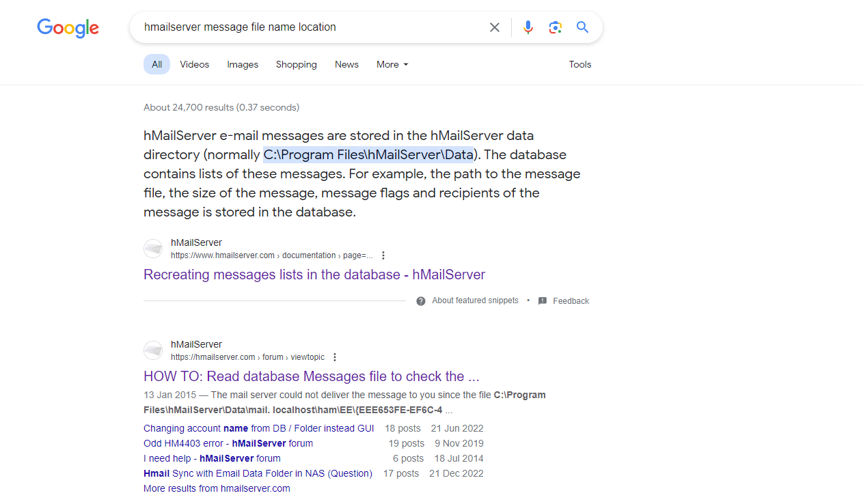Image resolution: width=863 pixels, height=504 pixels.
Task: Switch to the News tab
Action: point(346,64)
